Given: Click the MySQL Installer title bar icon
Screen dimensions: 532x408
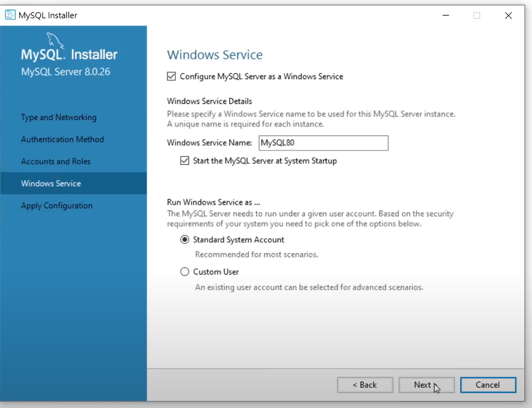Looking at the screenshot, I should pyautogui.click(x=10, y=15).
